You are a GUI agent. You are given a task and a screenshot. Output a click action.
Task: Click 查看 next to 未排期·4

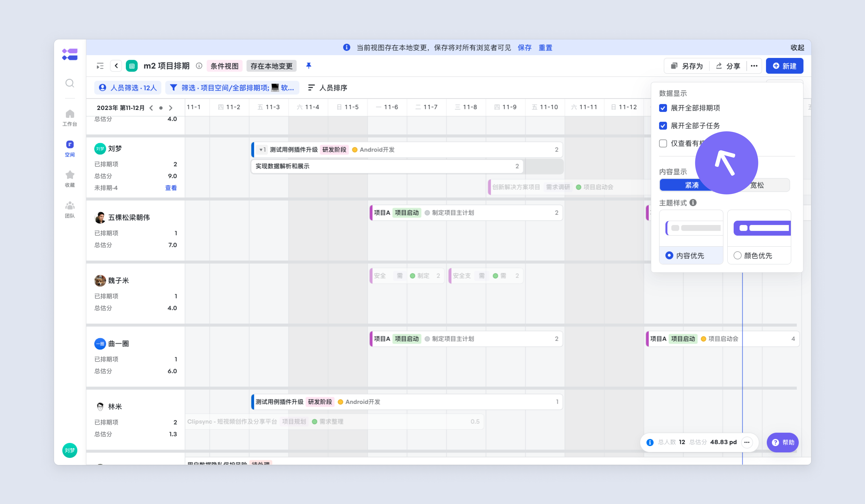coord(171,188)
